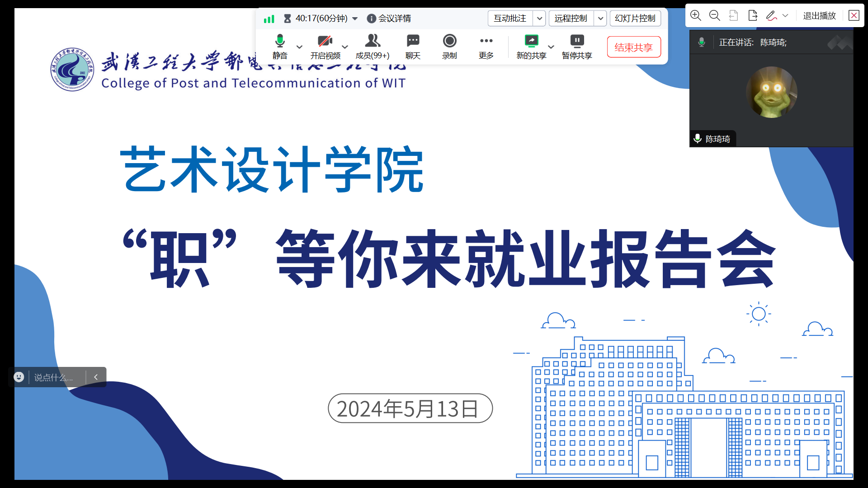Click the zoom in magnifier icon
Image resolution: width=868 pixels, height=488 pixels.
pyautogui.click(x=696, y=16)
